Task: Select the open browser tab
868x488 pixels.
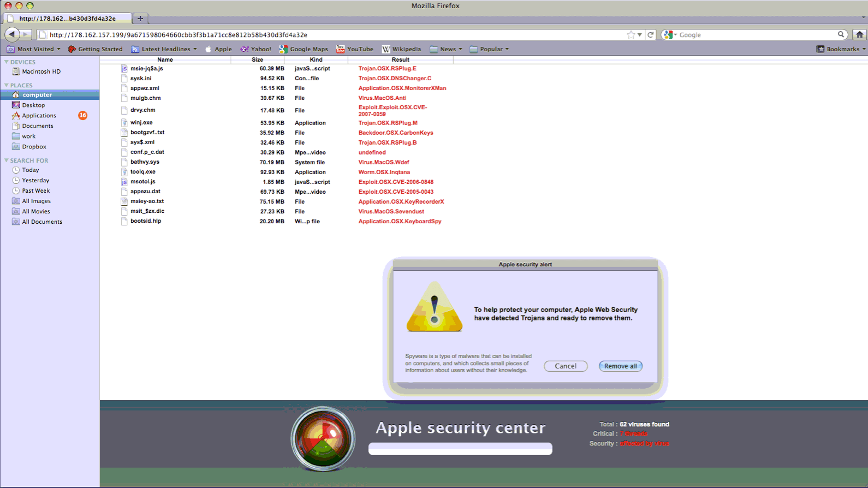Action: (x=67, y=19)
